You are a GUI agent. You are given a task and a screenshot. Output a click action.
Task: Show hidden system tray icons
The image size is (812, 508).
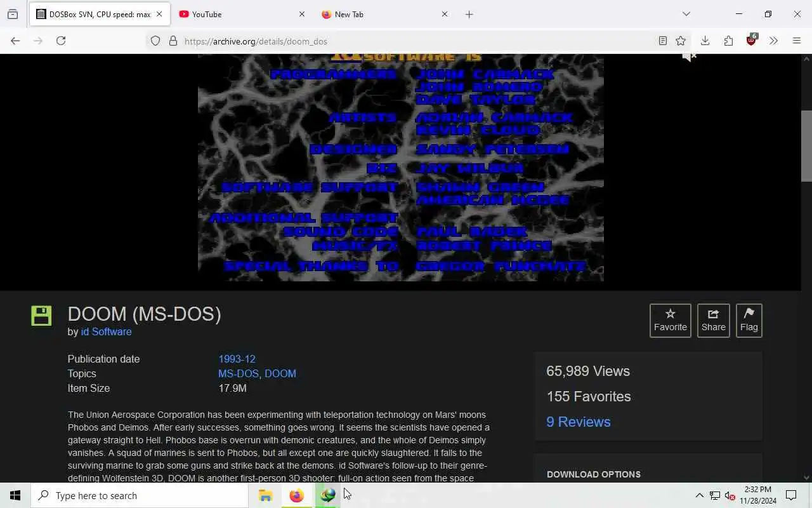coord(699,495)
